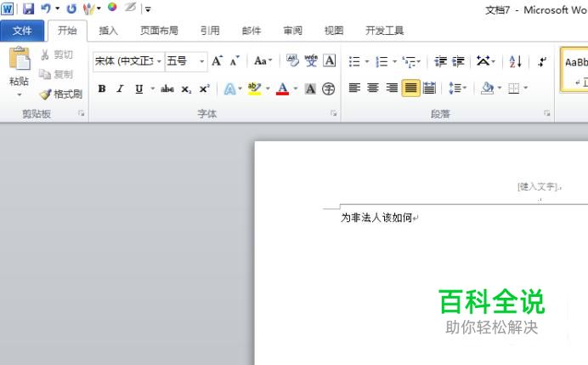
Task: Toggle bold formatting
Action: pyautogui.click(x=102, y=89)
